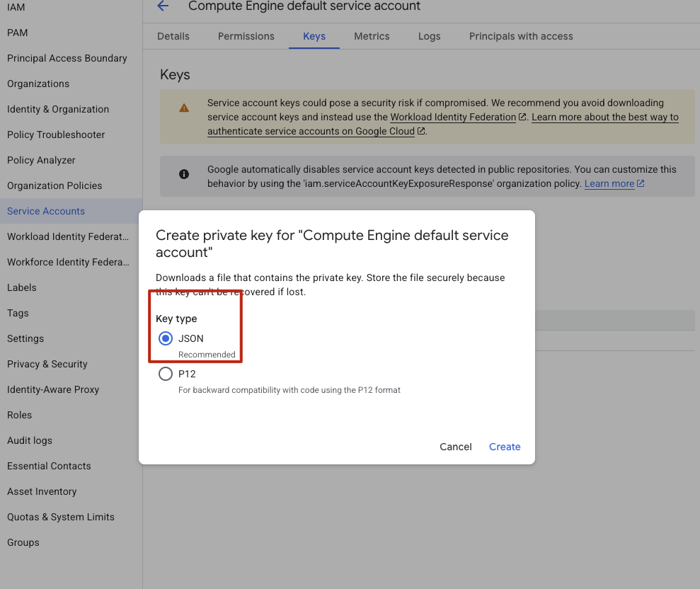Click the orange warning triangle icon
Screen dimensions: 700x589
[184, 108]
